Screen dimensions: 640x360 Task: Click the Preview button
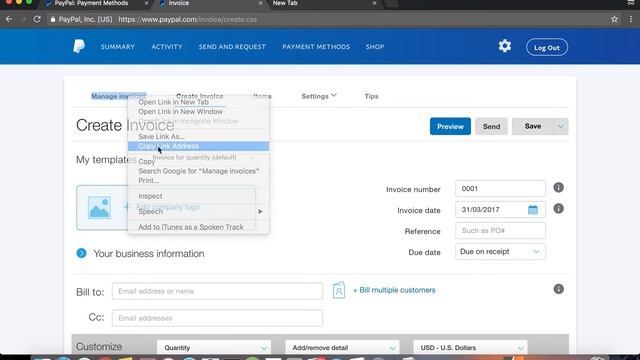pos(450,127)
